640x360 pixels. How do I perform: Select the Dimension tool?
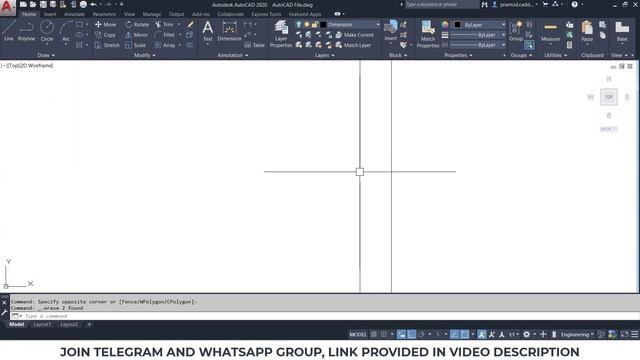pyautogui.click(x=229, y=31)
